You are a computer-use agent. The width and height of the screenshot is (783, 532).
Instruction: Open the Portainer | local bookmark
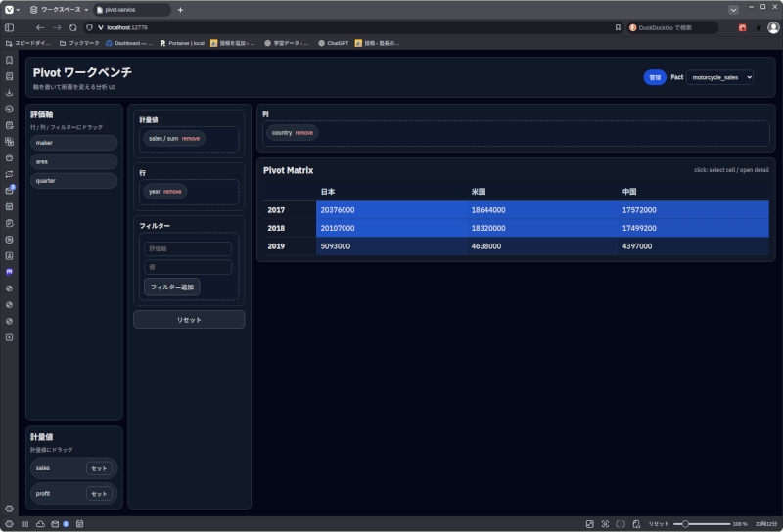pyautogui.click(x=182, y=43)
